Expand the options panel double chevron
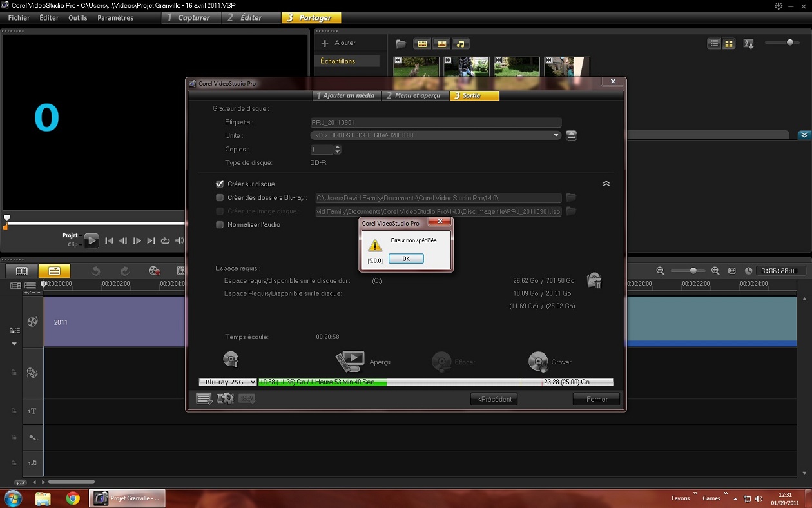 tap(804, 135)
